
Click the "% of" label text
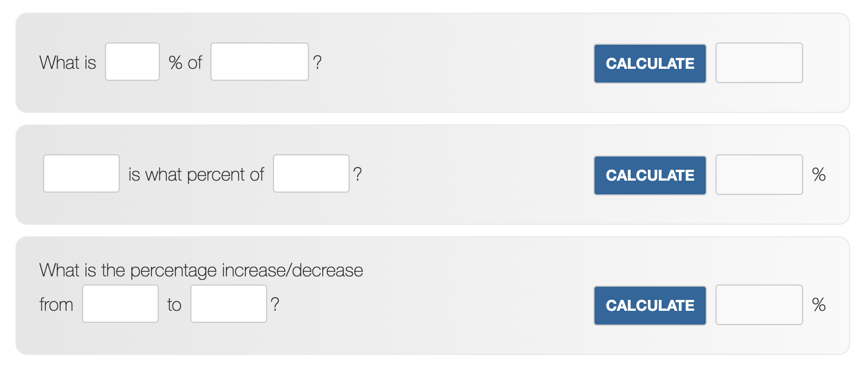click(185, 63)
